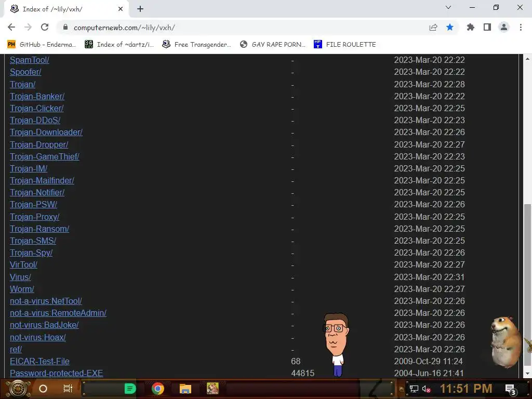Image resolution: width=532 pixels, height=399 pixels.
Task: Open the Trojan/ directory
Action: 22,84
